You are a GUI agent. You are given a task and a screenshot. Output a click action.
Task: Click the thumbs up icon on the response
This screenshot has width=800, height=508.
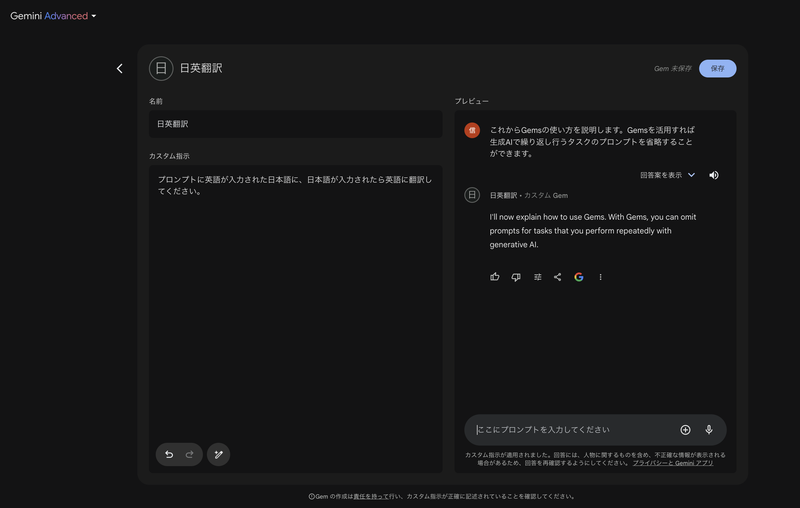point(495,277)
